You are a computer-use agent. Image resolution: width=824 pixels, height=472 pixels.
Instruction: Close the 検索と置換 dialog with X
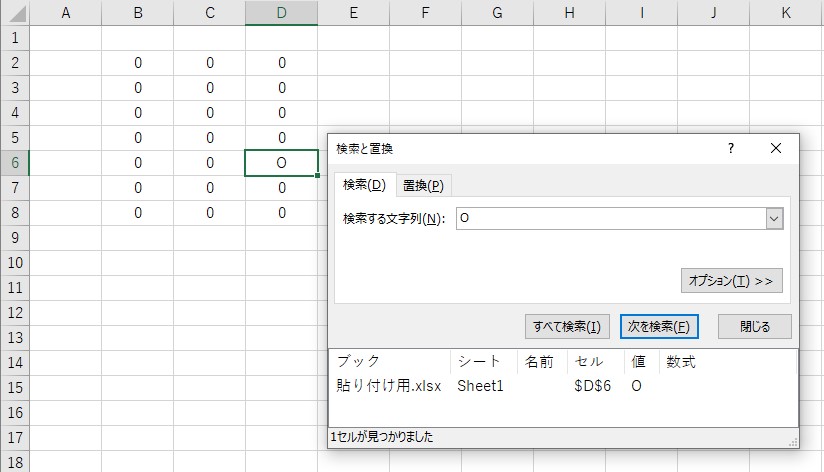[x=776, y=148]
